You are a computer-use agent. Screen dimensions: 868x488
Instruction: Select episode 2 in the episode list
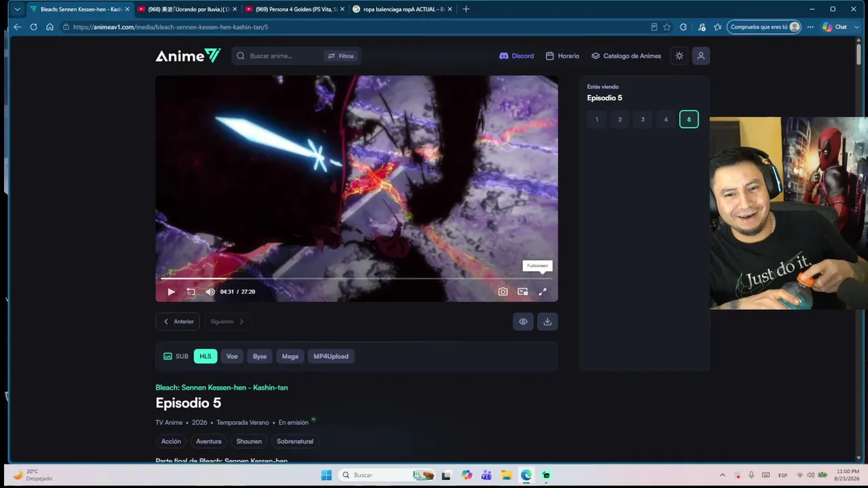click(x=620, y=120)
